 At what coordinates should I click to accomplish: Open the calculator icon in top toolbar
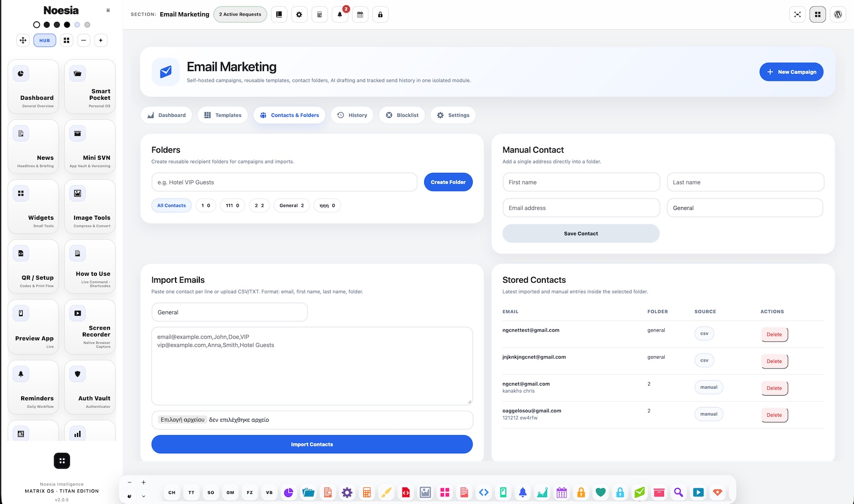[x=319, y=15]
